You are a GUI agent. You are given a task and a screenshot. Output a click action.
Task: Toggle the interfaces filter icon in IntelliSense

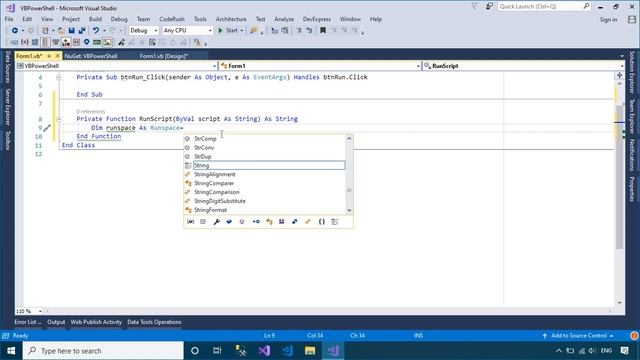(x=256, y=222)
